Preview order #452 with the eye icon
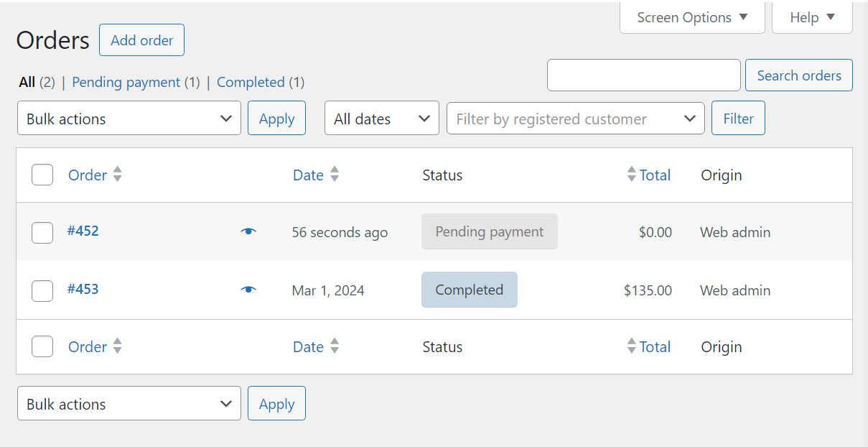 coord(248,231)
